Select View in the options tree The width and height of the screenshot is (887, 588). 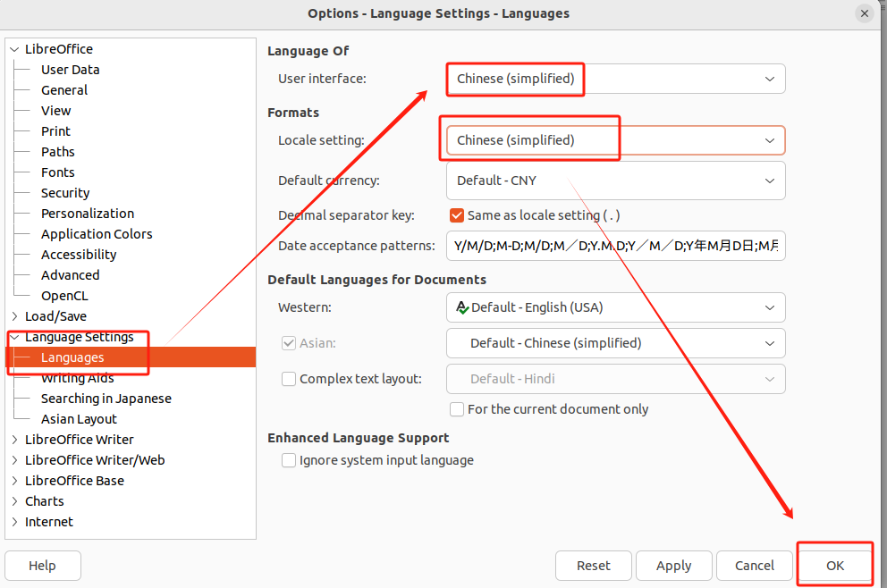(x=56, y=111)
